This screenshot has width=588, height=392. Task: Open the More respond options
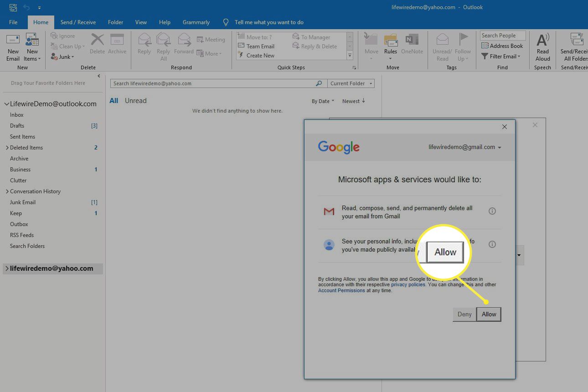coord(209,53)
